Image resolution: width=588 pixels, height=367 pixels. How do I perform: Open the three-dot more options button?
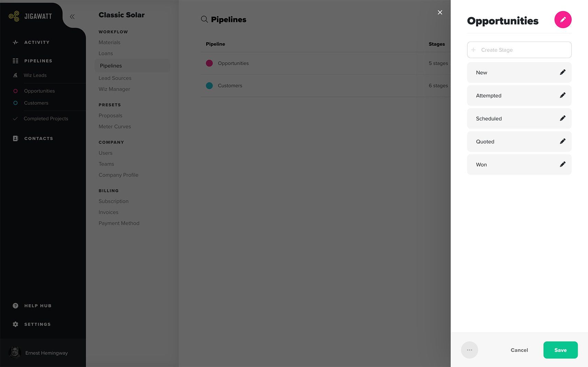tap(469, 350)
